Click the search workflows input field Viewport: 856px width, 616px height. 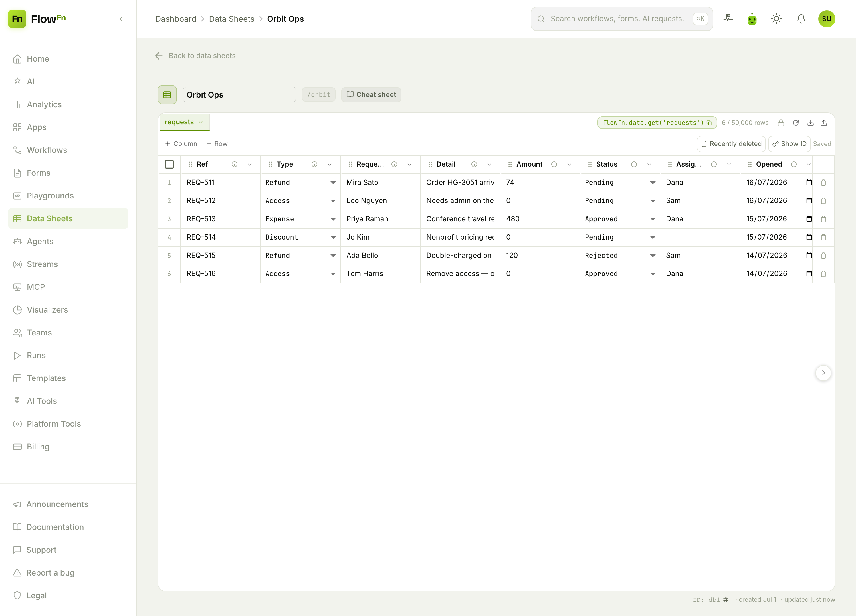(x=622, y=19)
